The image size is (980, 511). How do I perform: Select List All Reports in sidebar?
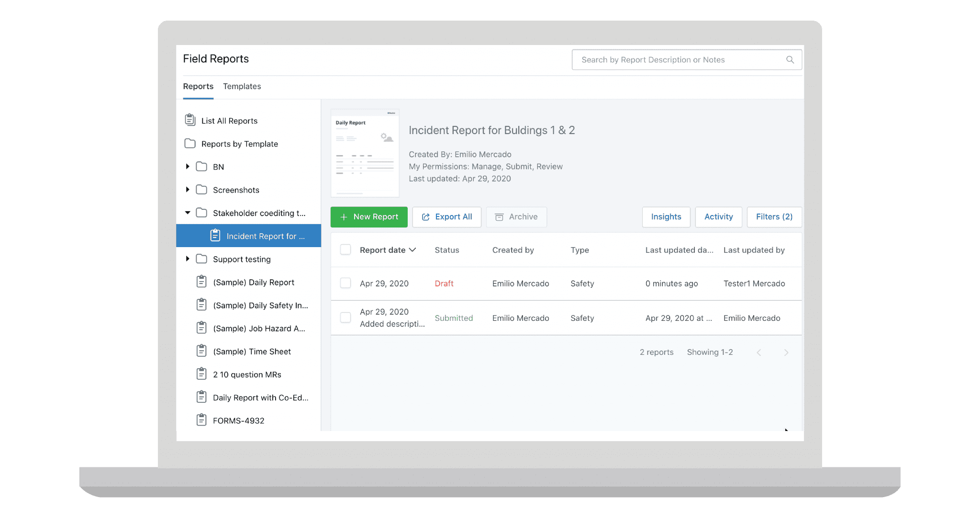pos(248,121)
